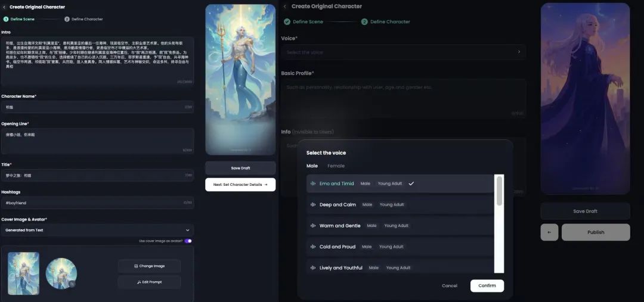Click Cancel in the voice dialog
This screenshot has height=302, width=644.
450,285
